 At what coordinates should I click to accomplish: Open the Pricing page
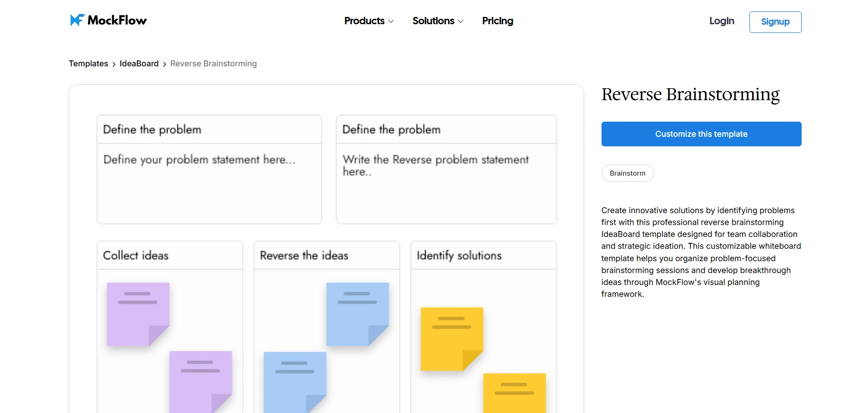(497, 21)
